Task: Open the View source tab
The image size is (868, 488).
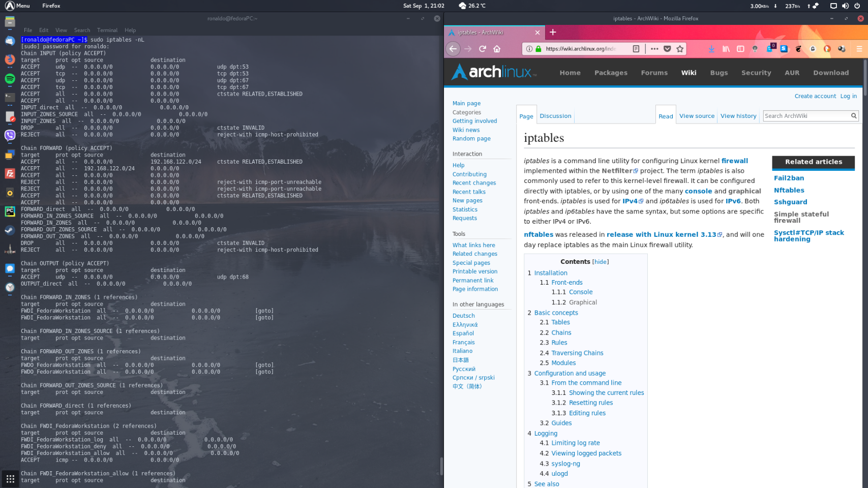Action: (x=697, y=116)
